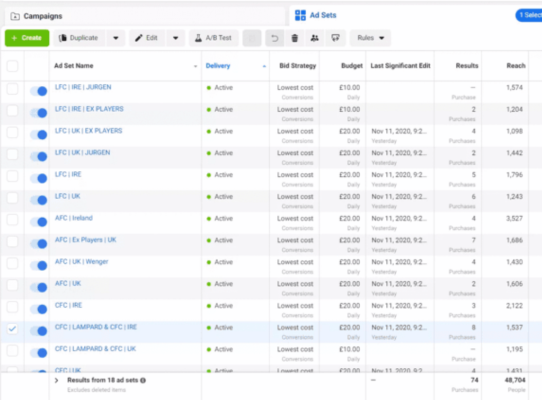
Task: Uncheck the CFC | LAMPARD & CFC | IRE checkbox
Action: (12, 329)
